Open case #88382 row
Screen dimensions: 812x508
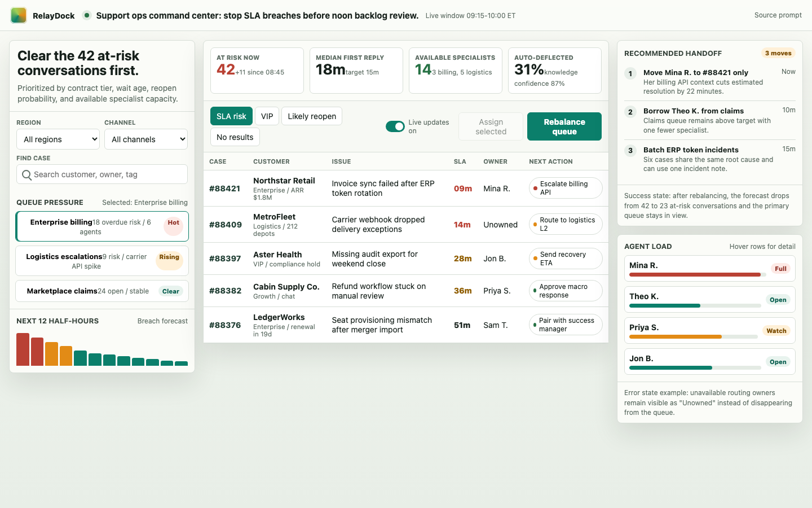click(406, 291)
